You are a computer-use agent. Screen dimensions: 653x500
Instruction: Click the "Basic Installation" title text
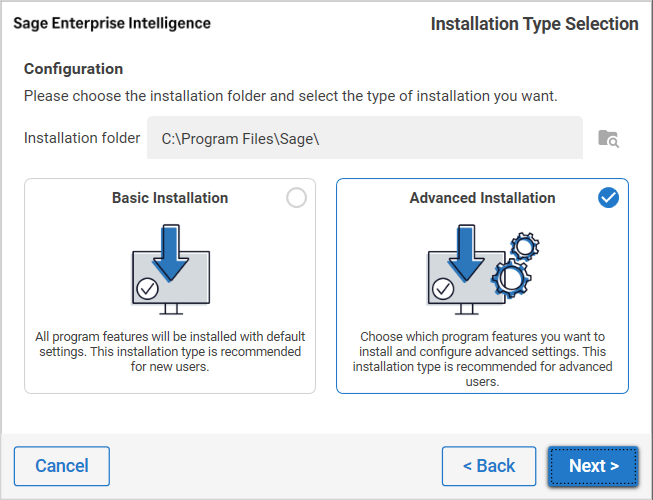click(x=170, y=198)
